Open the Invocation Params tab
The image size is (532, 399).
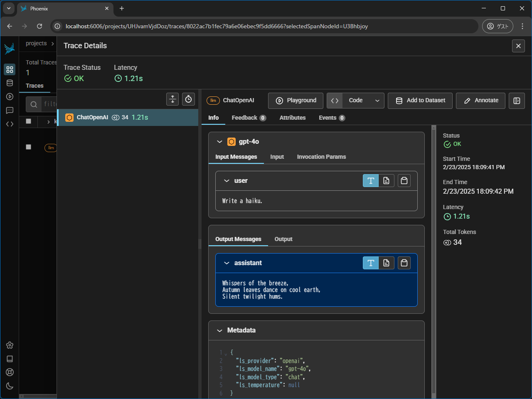tap(321, 157)
